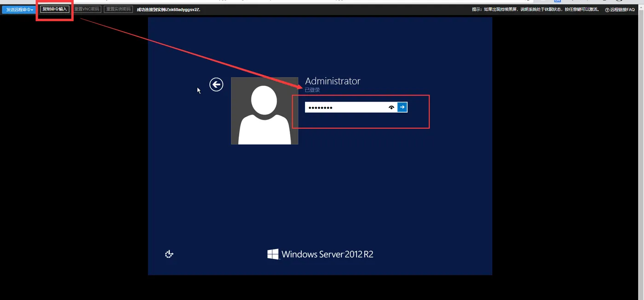
Task: Click the Administrator user avatar picture
Action: tap(264, 111)
